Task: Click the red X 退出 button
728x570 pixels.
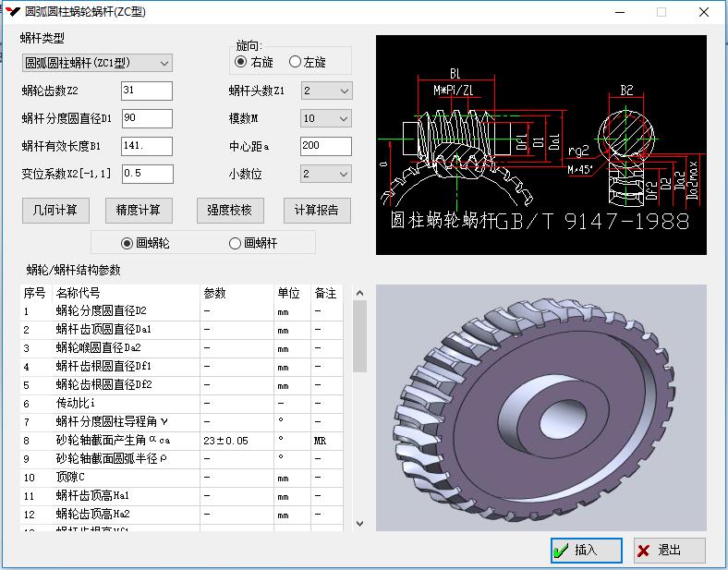Action: click(x=670, y=551)
